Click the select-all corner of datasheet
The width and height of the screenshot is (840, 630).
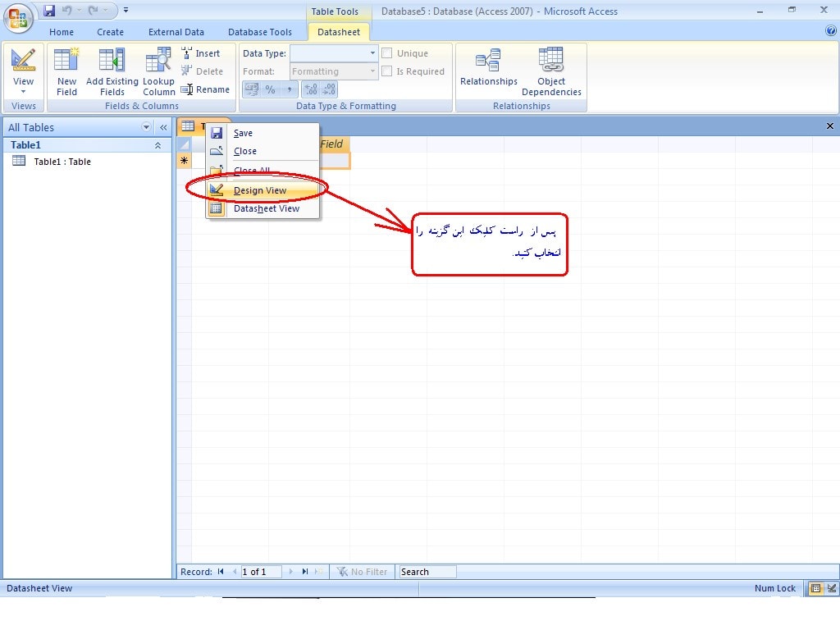(x=184, y=144)
